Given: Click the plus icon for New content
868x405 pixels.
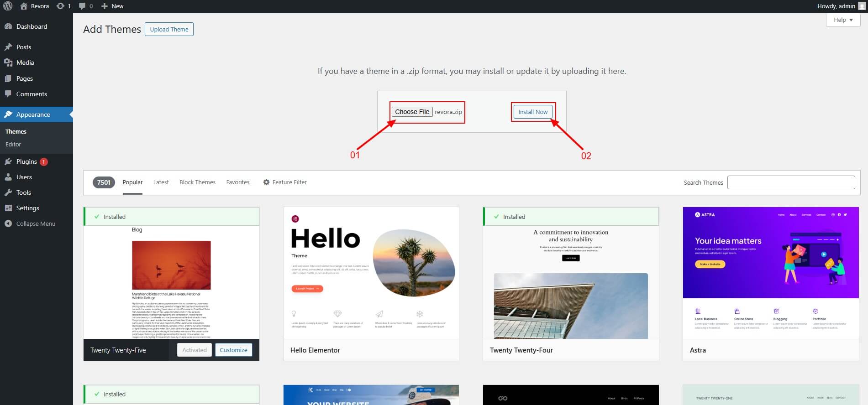Looking at the screenshot, I should pos(104,6).
